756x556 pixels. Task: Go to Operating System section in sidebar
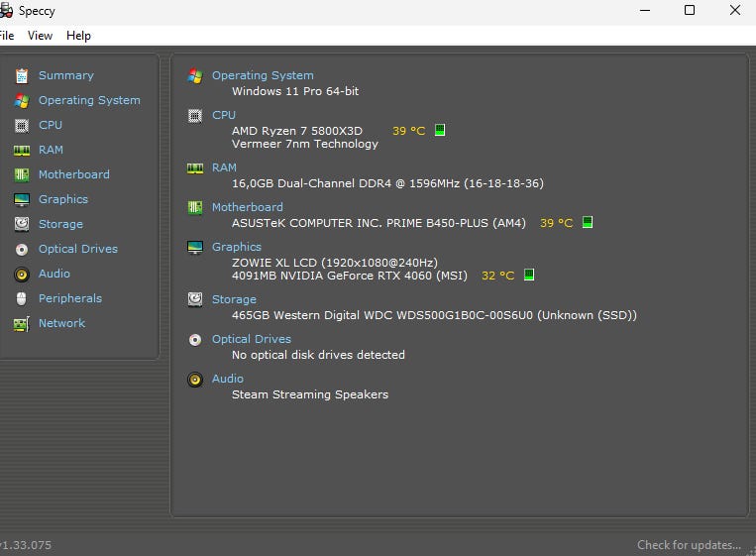pos(89,100)
